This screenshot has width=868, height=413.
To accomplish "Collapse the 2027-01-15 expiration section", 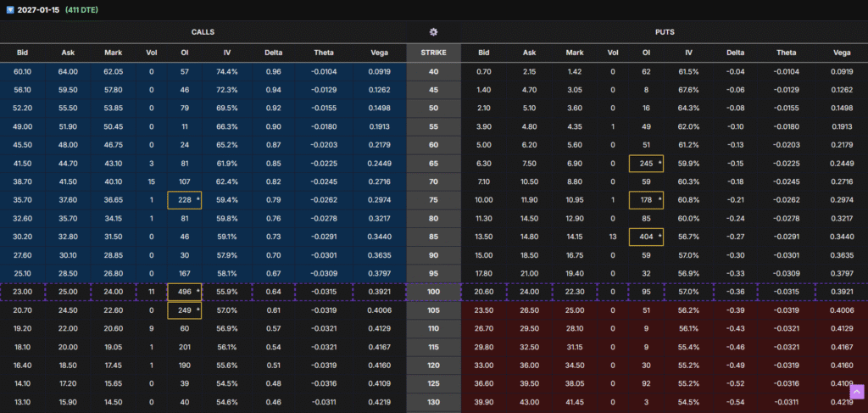I will (x=9, y=9).
